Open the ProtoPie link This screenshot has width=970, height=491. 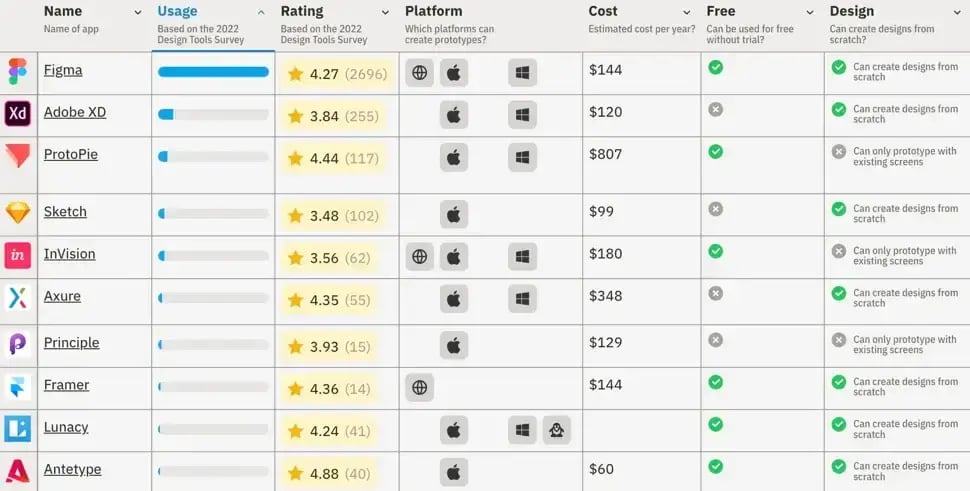(x=71, y=155)
